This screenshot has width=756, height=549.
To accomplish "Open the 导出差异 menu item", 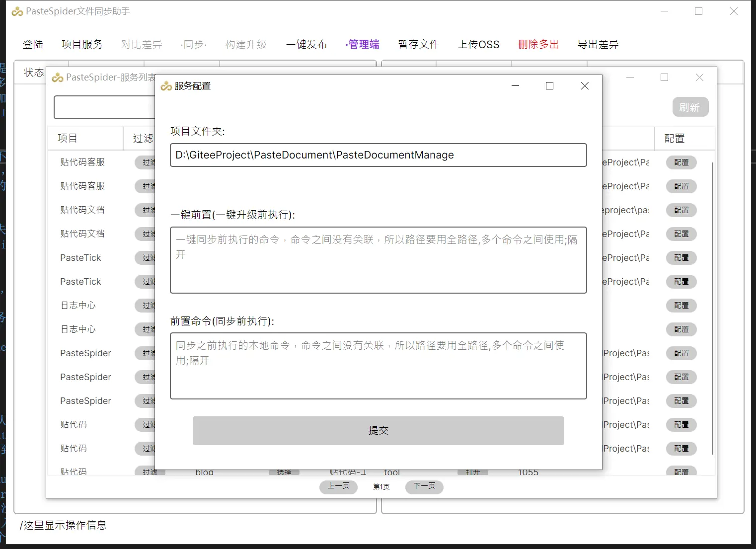I will pyautogui.click(x=598, y=44).
